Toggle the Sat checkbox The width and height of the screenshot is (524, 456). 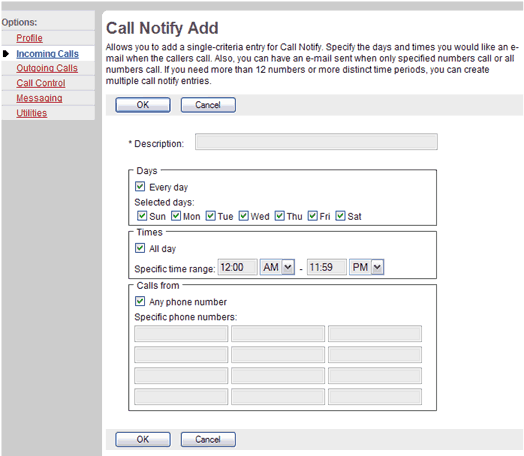pyautogui.click(x=340, y=216)
